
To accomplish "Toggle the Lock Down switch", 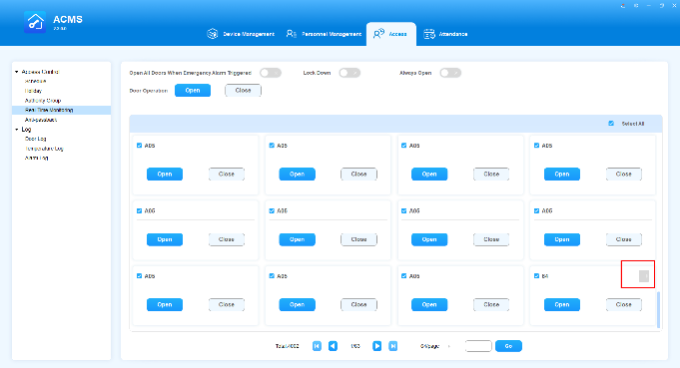I will click(350, 73).
